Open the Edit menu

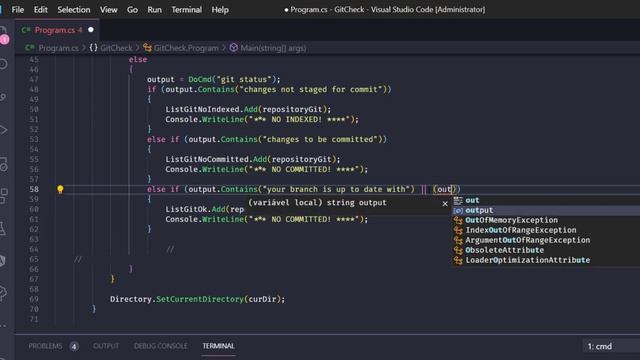click(x=40, y=9)
